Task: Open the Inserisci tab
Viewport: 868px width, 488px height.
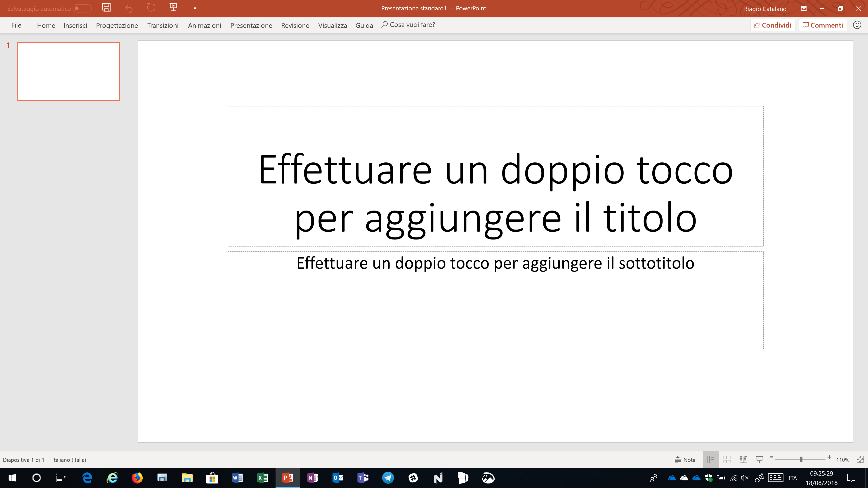Action: (75, 25)
